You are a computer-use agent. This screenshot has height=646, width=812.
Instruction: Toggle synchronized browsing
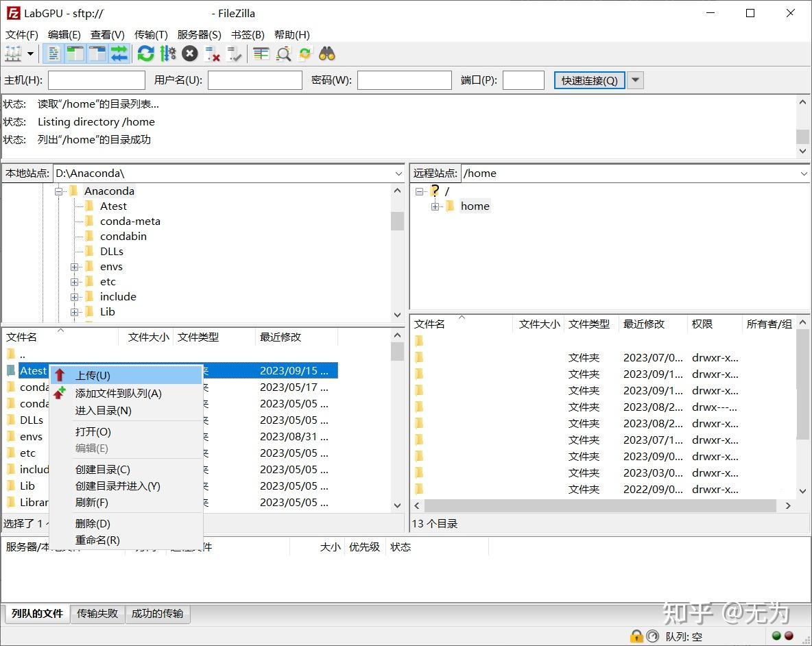coord(305,53)
